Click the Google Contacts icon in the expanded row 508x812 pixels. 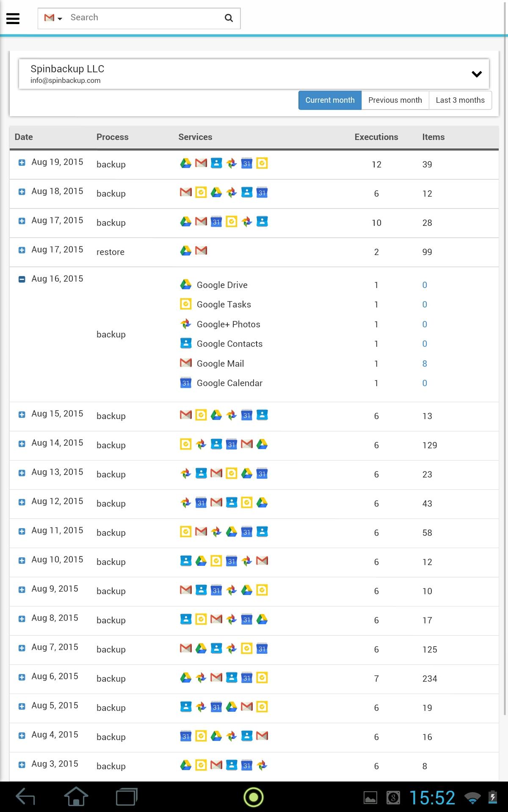(186, 343)
